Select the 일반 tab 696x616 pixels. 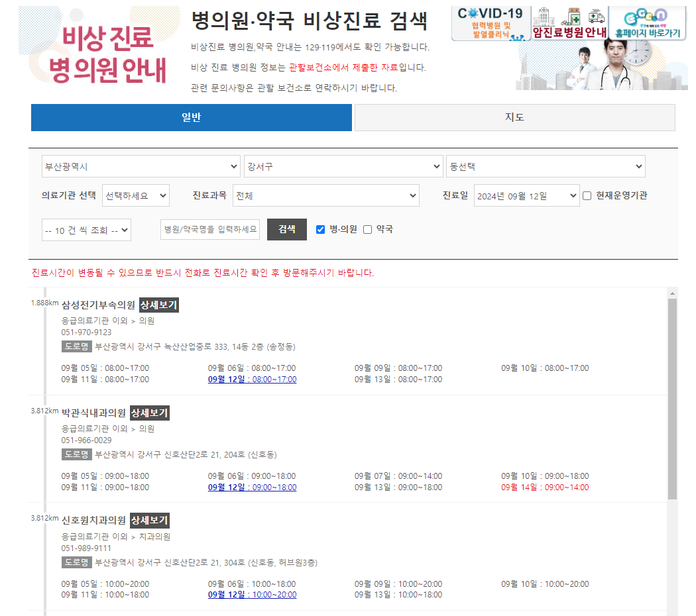point(191,117)
